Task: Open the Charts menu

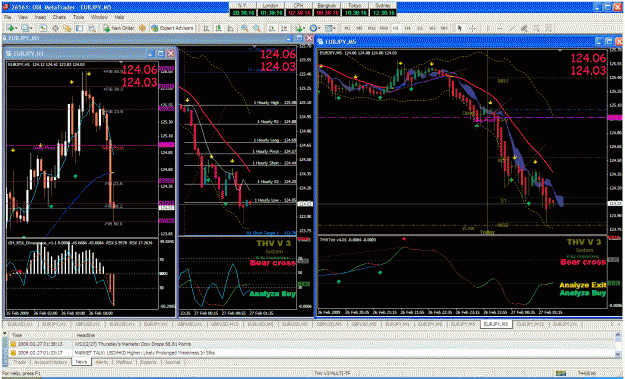Action: tap(59, 18)
